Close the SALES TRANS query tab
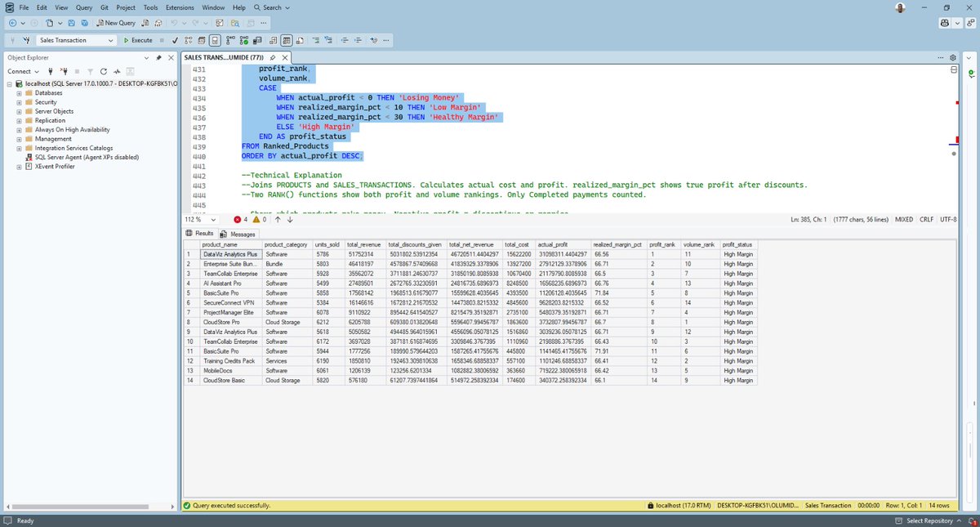The image size is (980, 527). (x=284, y=58)
